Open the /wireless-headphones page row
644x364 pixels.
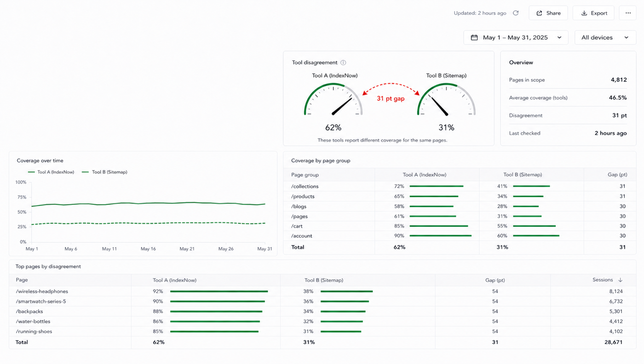coord(322,291)
